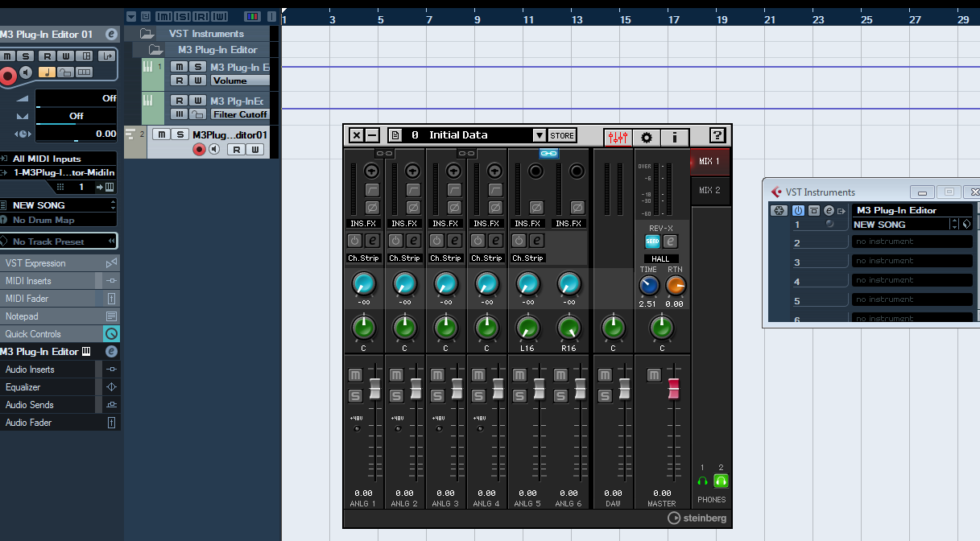Viewport: 980px width, 541px height.
Task: Open the VST Expression inspector tab
Action: tap(60, 263)
